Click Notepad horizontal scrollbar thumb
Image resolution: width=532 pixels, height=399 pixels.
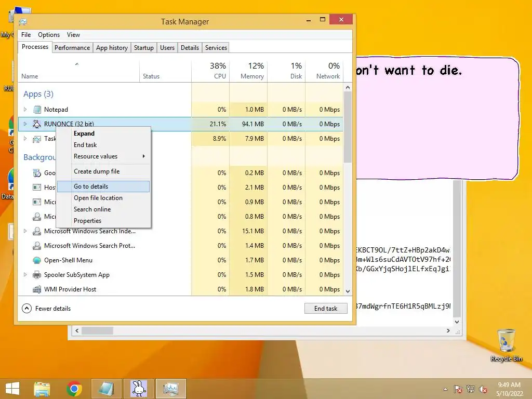pyautogui.click(x=97, y=330)
